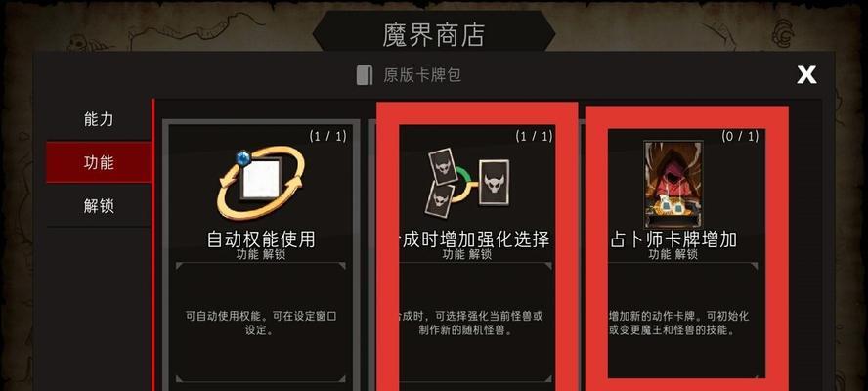Select the 功能 tab
Image resolution: width=868 pixels, height=391 pixels.
(x=99, y=162)
